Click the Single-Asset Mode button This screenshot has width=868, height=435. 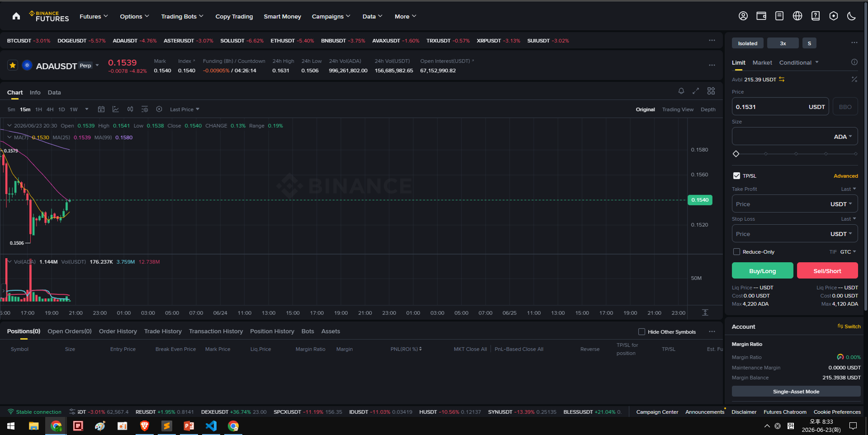pos(796,391)
